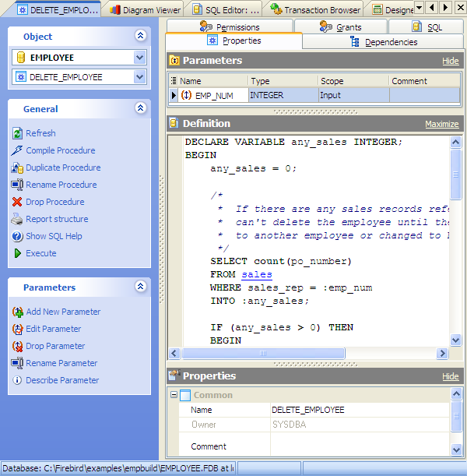Click the Refresh icon in General panel

[x=17, y=133]
